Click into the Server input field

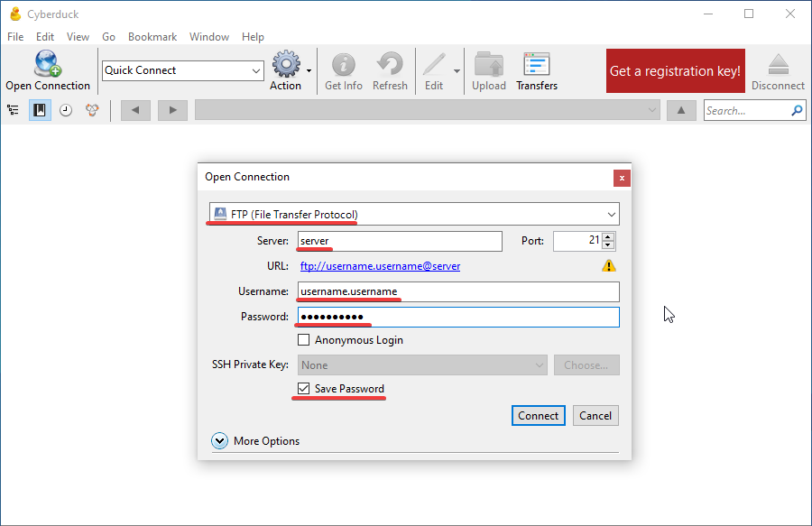pos(400,241)
